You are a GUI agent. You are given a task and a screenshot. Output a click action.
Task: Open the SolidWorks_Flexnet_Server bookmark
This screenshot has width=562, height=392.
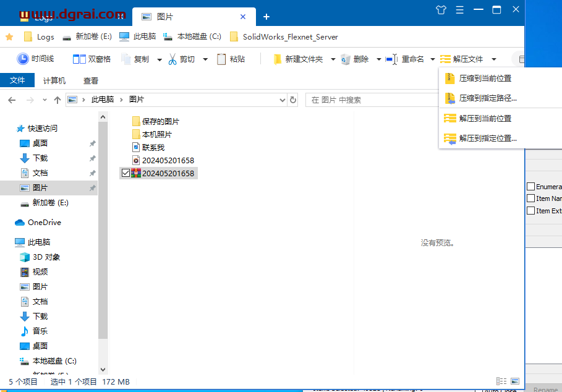coord(284,37)
